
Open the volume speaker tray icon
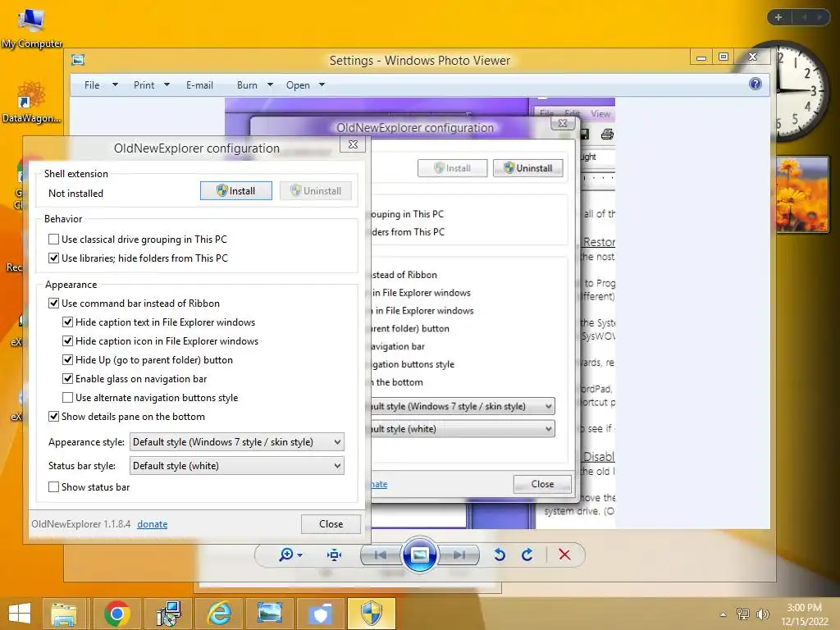(x=762, y=614)
